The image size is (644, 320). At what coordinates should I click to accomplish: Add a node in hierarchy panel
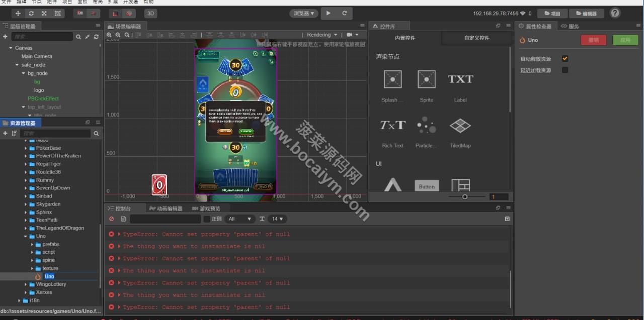click(5, 37)
